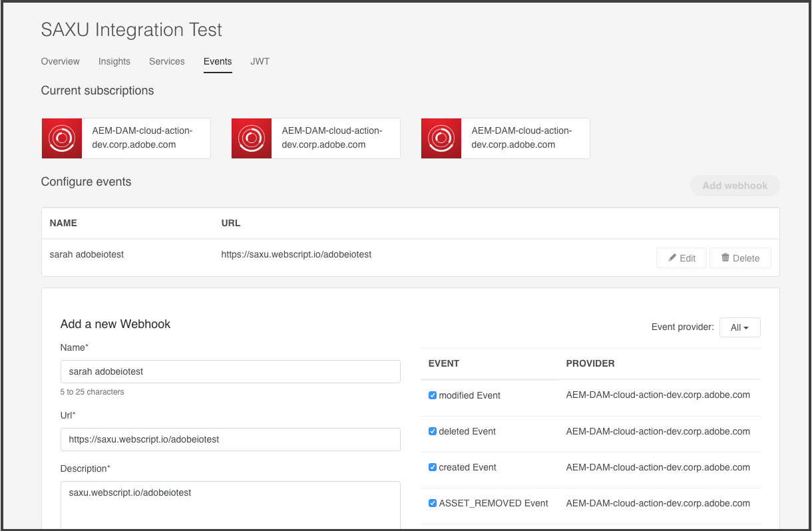Click the webhook Url input field
The height and width of the screenshot is (531, 812).
coord(230,439)
